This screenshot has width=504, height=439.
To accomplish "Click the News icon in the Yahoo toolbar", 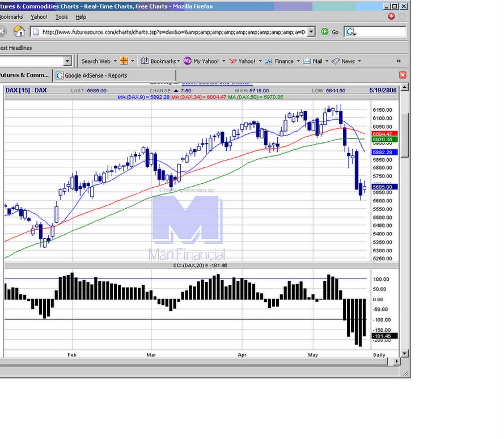I will pyautogui.click(x=336, y=61).
